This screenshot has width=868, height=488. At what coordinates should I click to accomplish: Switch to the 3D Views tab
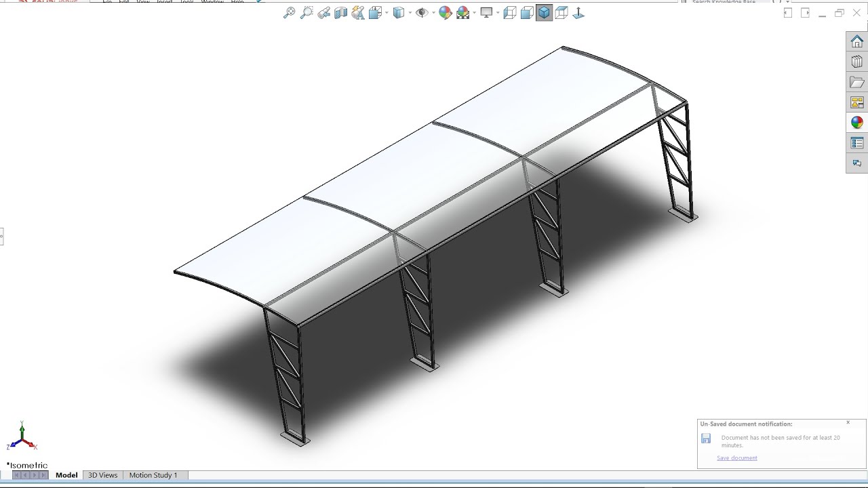pyautogui.click(x=103, y=475)
